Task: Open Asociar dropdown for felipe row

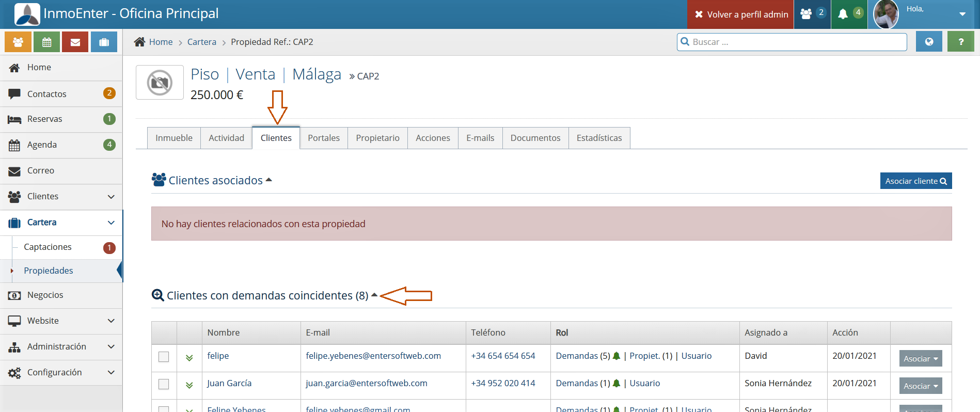Action: (921, 358)
